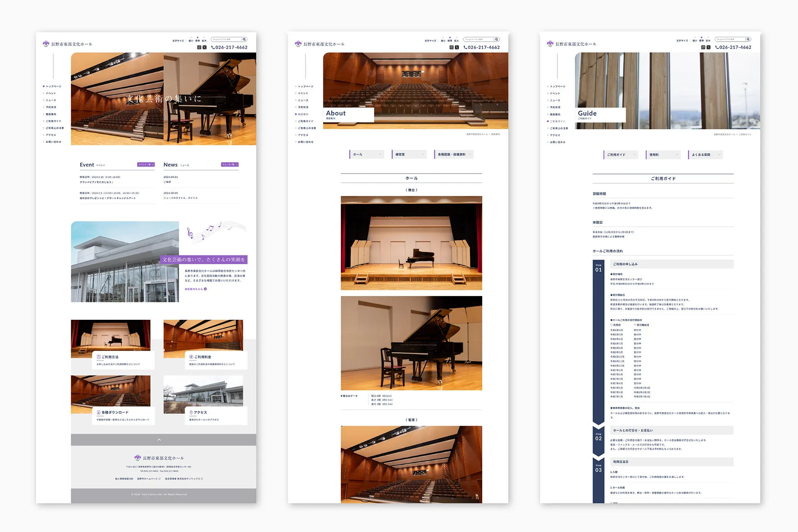Open Instagram icon on the top page
Viewport: 798px width, 532px height.
(199, 47)
